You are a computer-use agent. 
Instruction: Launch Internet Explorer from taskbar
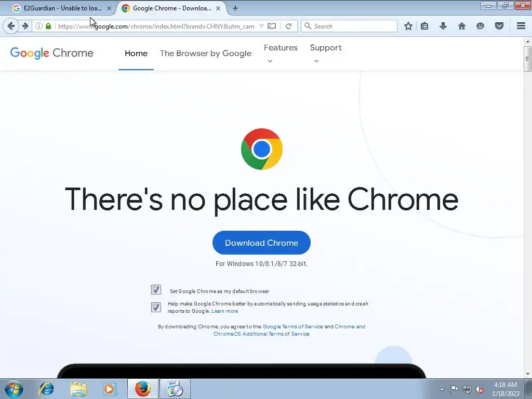pyautogui.click(x=46, y=389)
